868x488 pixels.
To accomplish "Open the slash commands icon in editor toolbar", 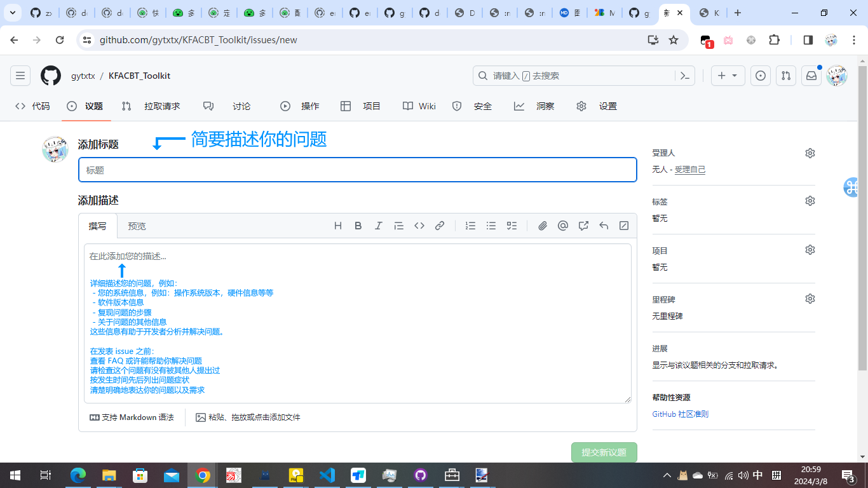I will [x=624, y=226].
